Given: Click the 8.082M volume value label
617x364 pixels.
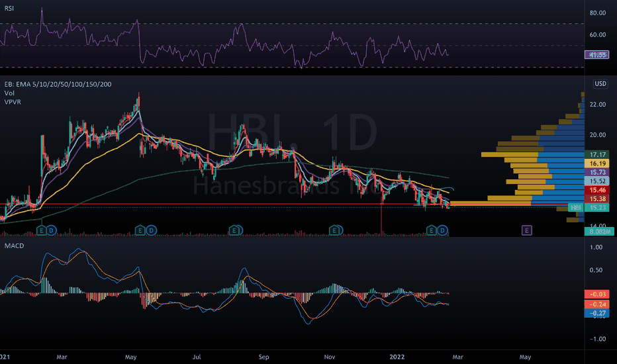Looking at the screenshot, I should 599,232.
